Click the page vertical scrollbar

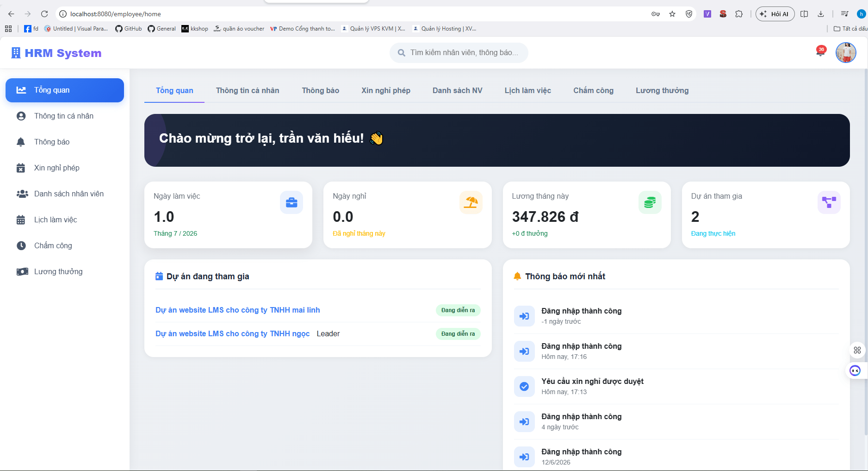tap(866, 252)
